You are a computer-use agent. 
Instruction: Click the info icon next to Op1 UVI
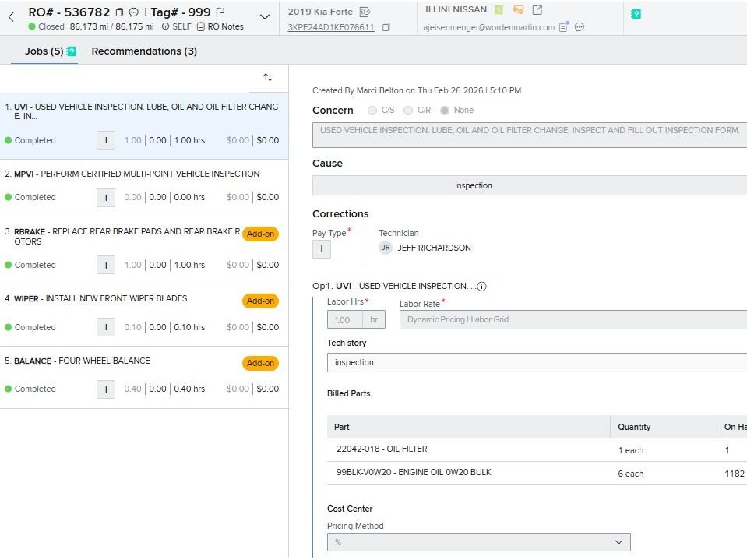coord(481,286)
